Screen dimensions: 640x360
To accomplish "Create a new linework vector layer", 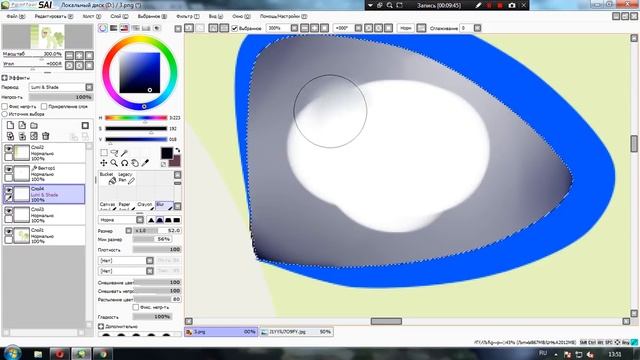I will 22,126.
